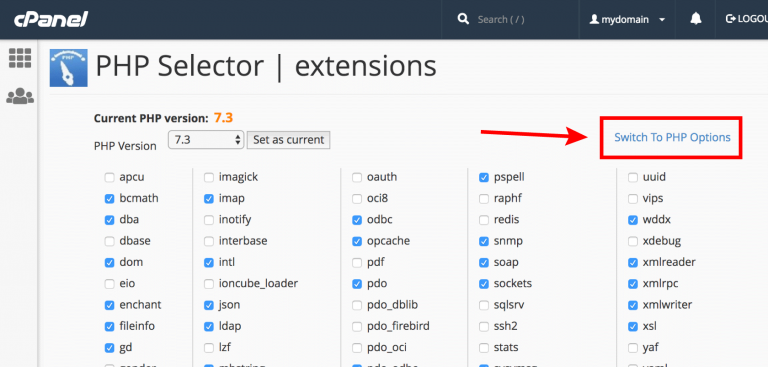Uncheck the wddx extension
Screen dimensions: 768x367
633,220
